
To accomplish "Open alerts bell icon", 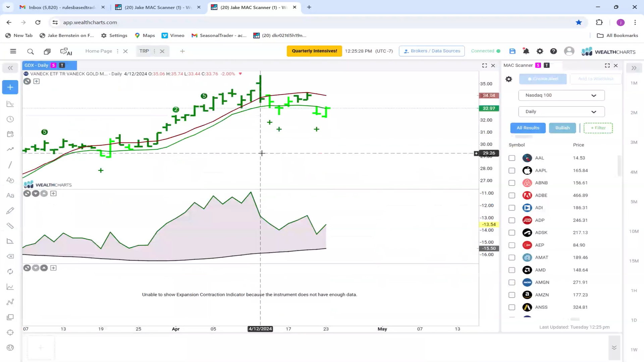I will click(x=526, y=51).
